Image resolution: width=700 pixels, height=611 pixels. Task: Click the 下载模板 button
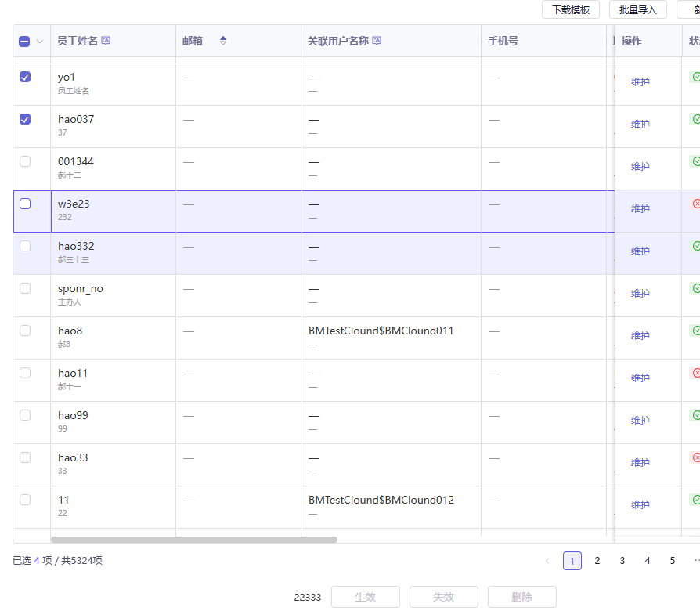point(571,9)
